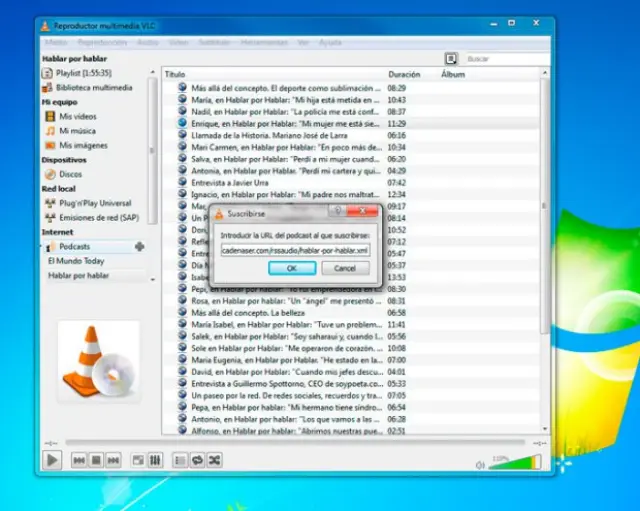Sort by Duración column header
This screenshot has height=511, width=640.
(404, 74)
